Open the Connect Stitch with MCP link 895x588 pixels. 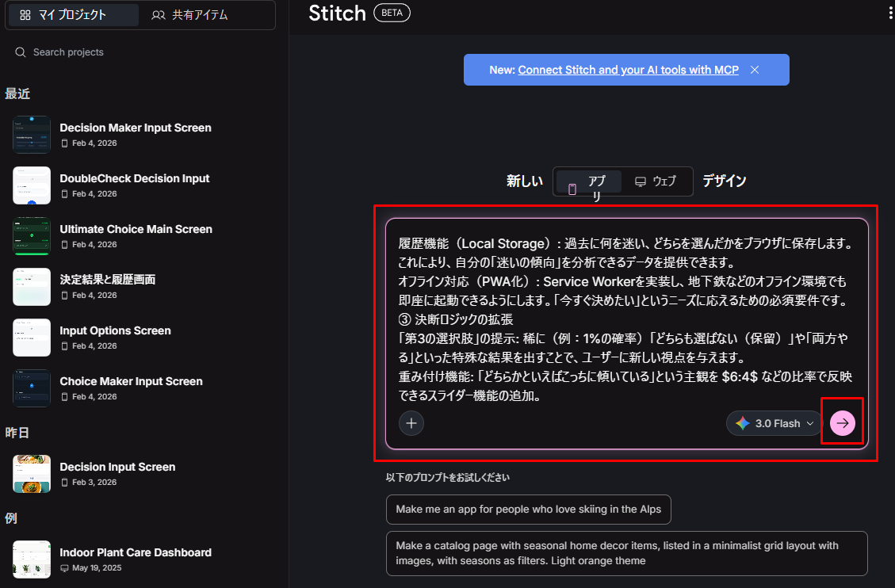pyautogui.click(x=628, y=70)
